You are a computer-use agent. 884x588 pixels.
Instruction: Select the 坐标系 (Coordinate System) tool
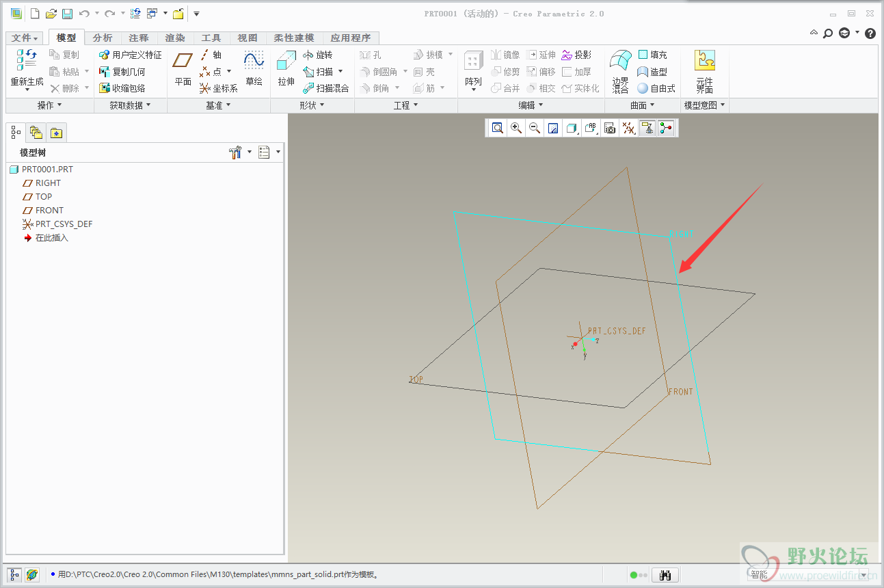[x=218, y=88]
